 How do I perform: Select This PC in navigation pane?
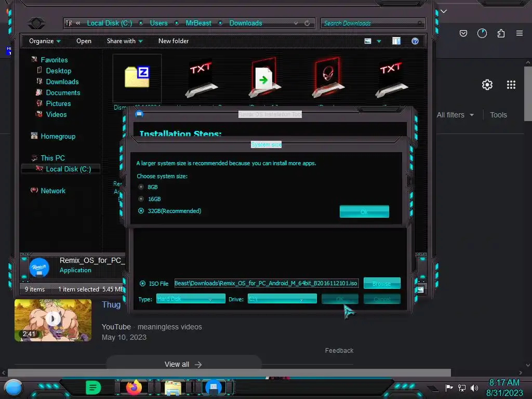click(x=52, y=158)
